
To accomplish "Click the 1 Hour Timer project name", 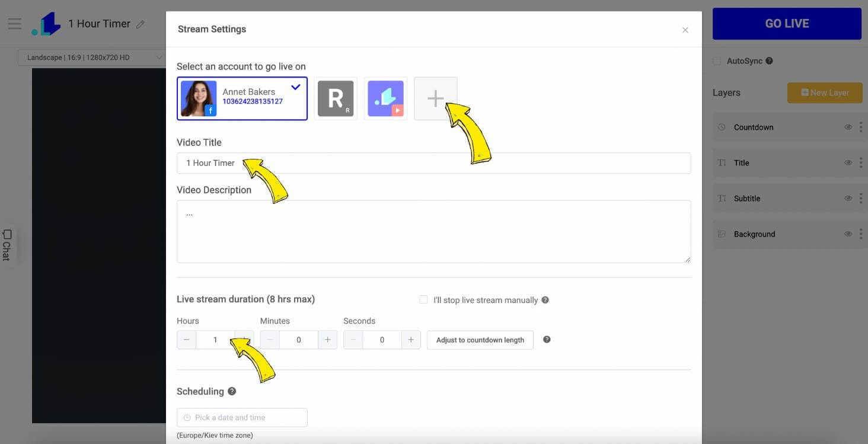I will 99,24.
